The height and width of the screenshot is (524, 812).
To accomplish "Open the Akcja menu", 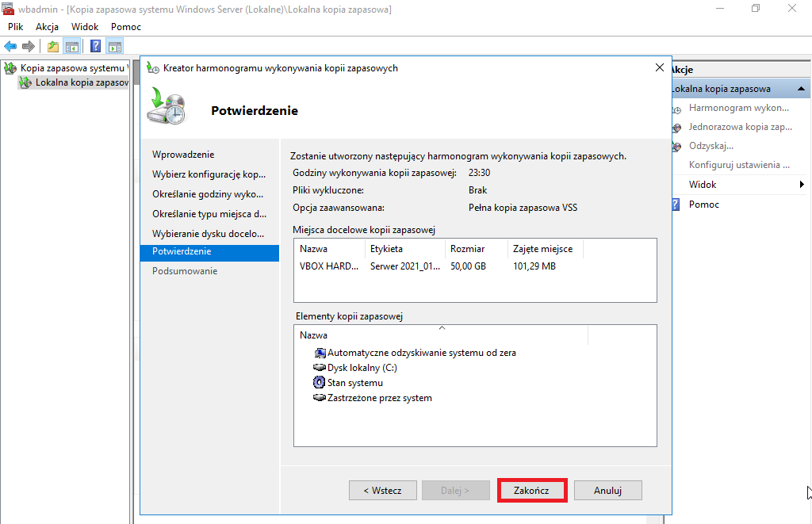I will pyautogui.click(x=47, y=27).
